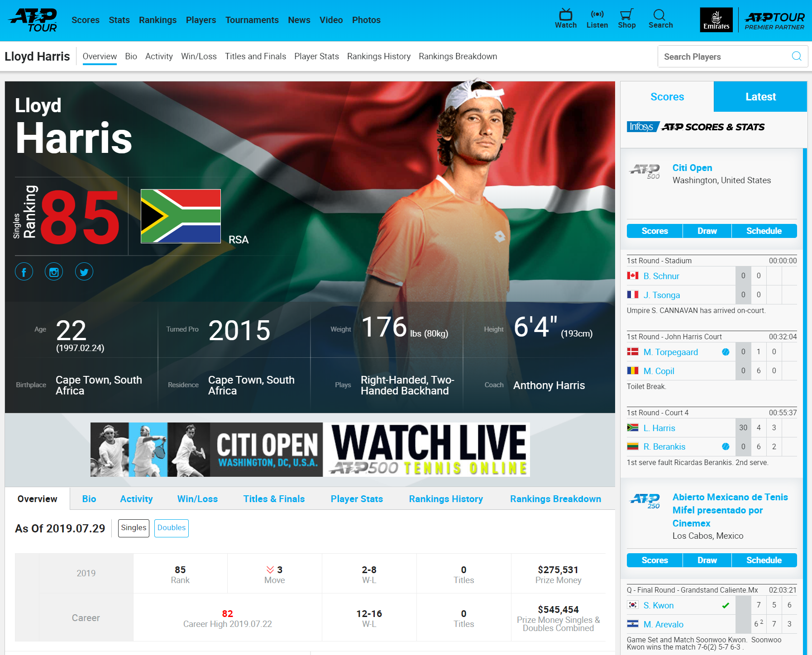The width and height of the screenshot is (812, 655).
Task: Open Lloyd Harris's Facebook profile icon
Action: click(x=24, y=272)
